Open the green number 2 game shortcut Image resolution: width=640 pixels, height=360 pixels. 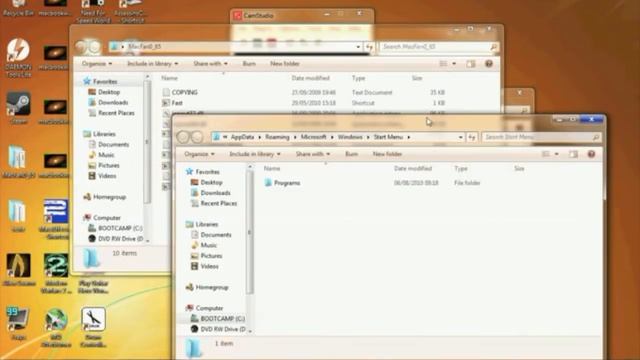pyautogui.click(x=56, y=273)
